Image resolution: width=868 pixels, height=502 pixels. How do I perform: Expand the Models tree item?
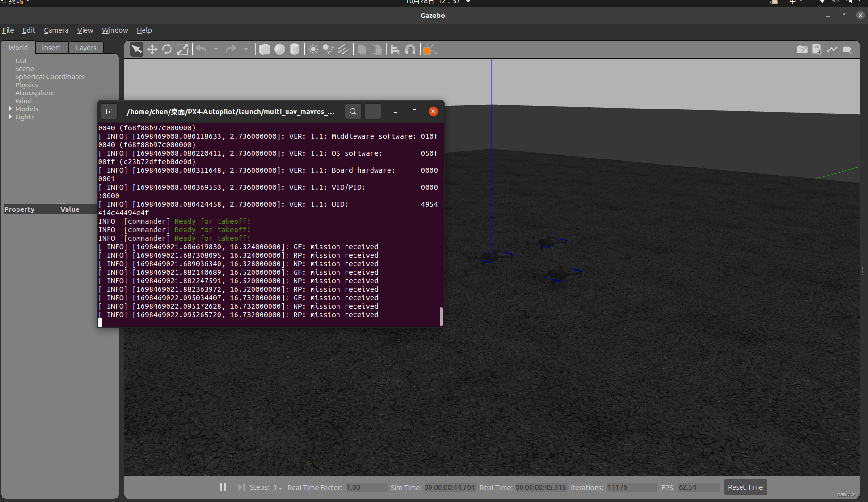10,109
